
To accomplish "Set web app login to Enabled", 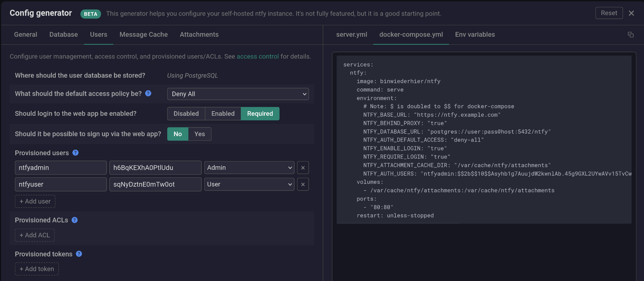I will coord(223,114).
